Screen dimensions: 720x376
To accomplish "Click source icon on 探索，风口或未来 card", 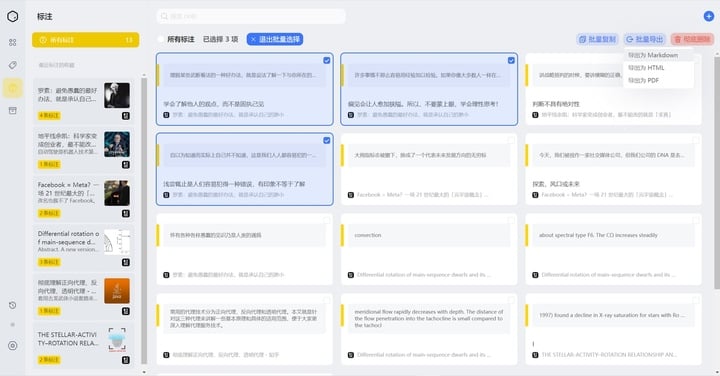I will (x=535, y=195).
